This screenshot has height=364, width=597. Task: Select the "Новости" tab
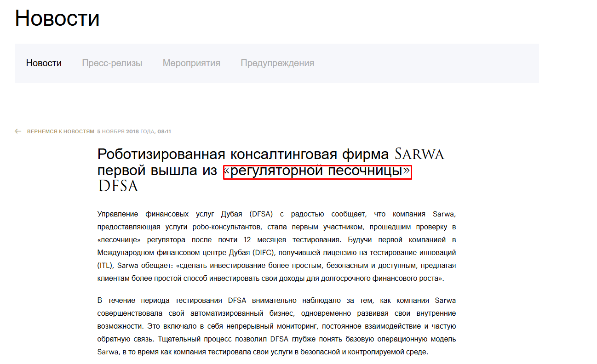click(44, 63)
